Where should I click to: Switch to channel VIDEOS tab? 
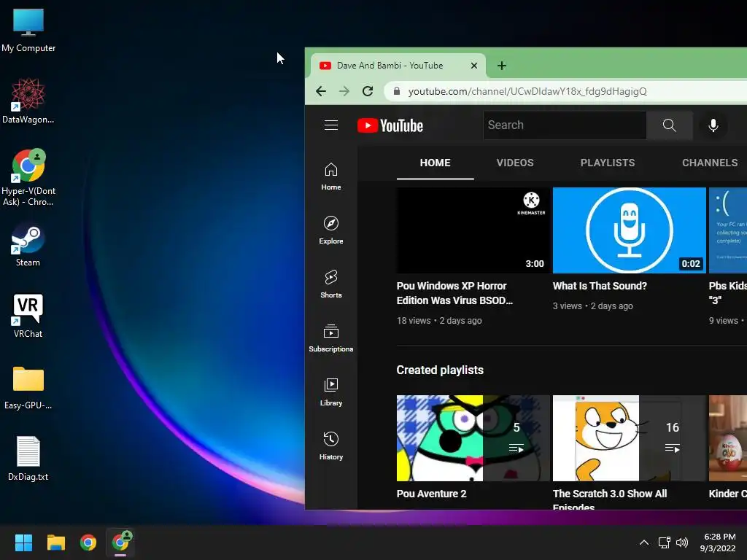coord(515,163)
